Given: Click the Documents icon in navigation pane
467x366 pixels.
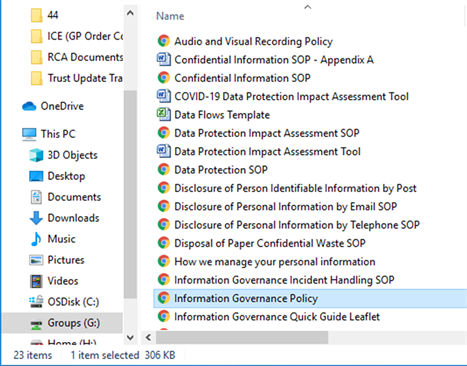Looking at the screenshot, I should (x=36, y=197).
